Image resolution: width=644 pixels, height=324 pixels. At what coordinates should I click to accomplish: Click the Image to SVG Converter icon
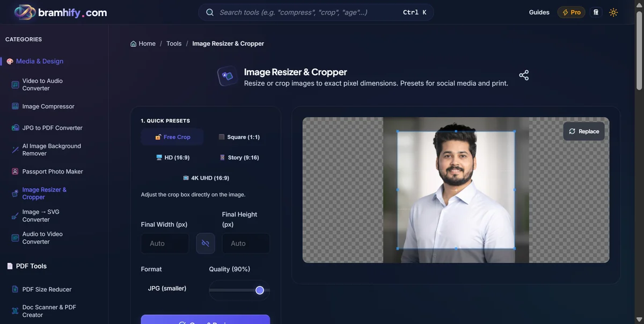(x=15, y=215)
